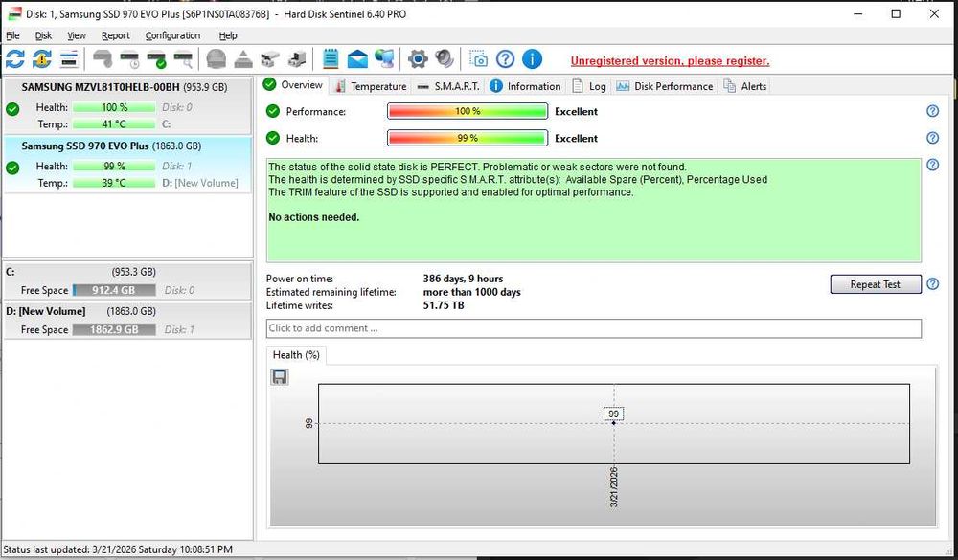Switch to the Temperature tab
958x560 pixels.
(371, 87)
